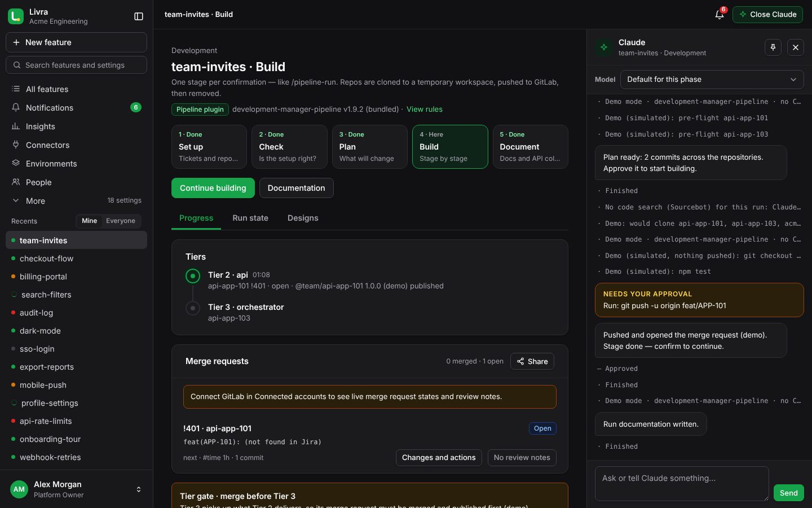This screenshot has height=508, width=812.
Task: Open Insights in sidebar
Action: (x=76, y=126)
